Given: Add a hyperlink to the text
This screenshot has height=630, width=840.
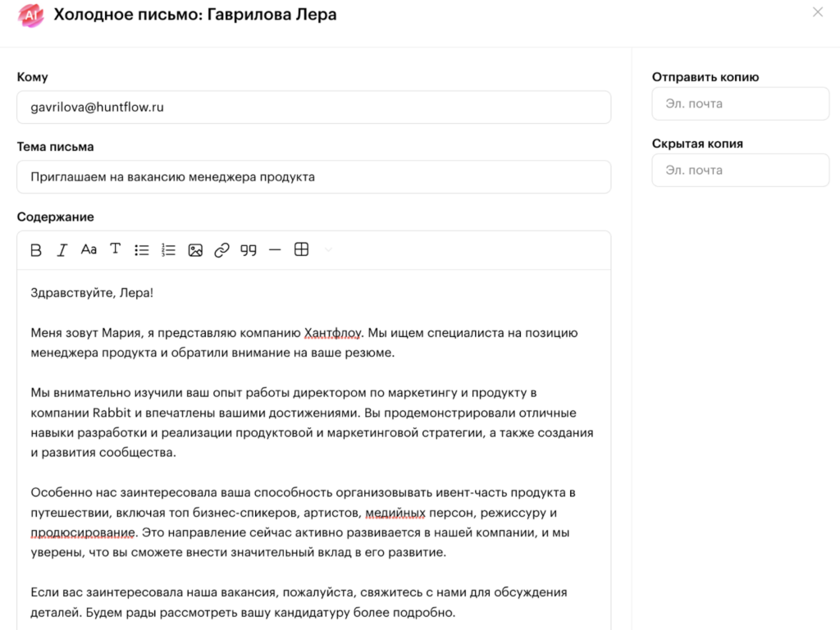Looking at the screenshot, I should tap(221, 250).
